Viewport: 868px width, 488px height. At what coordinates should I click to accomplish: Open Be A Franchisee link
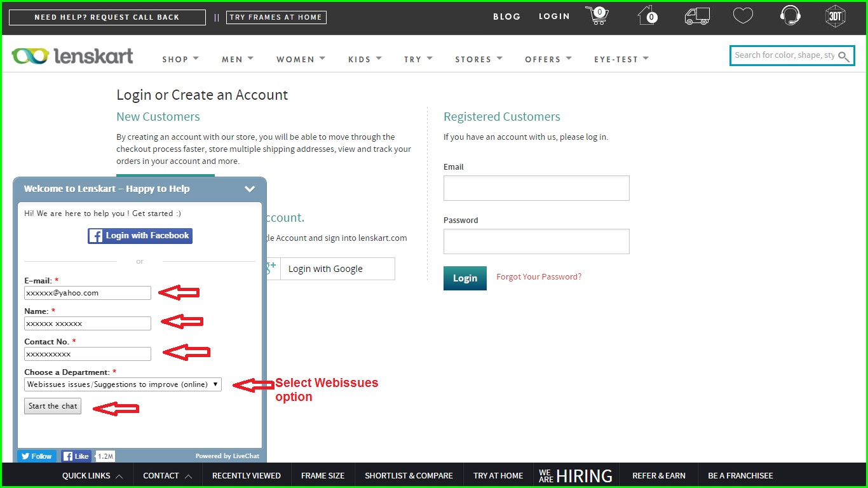[740, 475]
